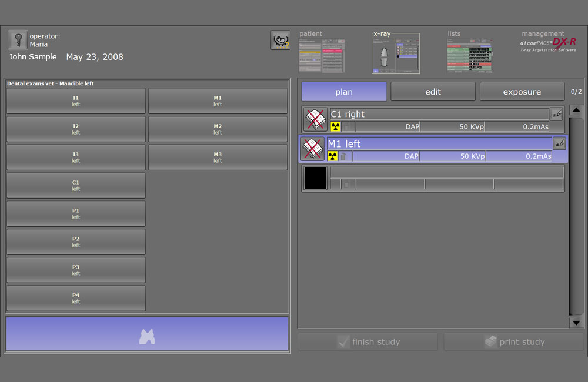The width and height of the screenshot is (588, 382).
Task: Choose the P4 left tooth exam
Action: [x=76, y=299]
